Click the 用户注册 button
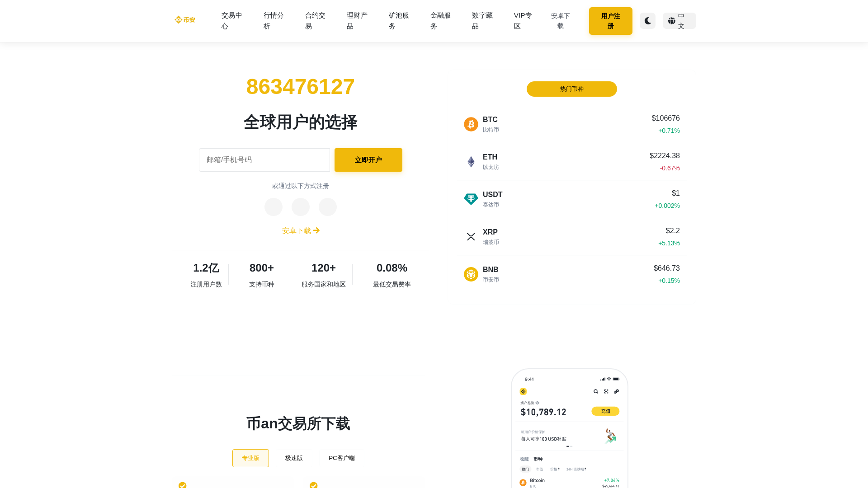868x488 pixels. click(610, 21)
